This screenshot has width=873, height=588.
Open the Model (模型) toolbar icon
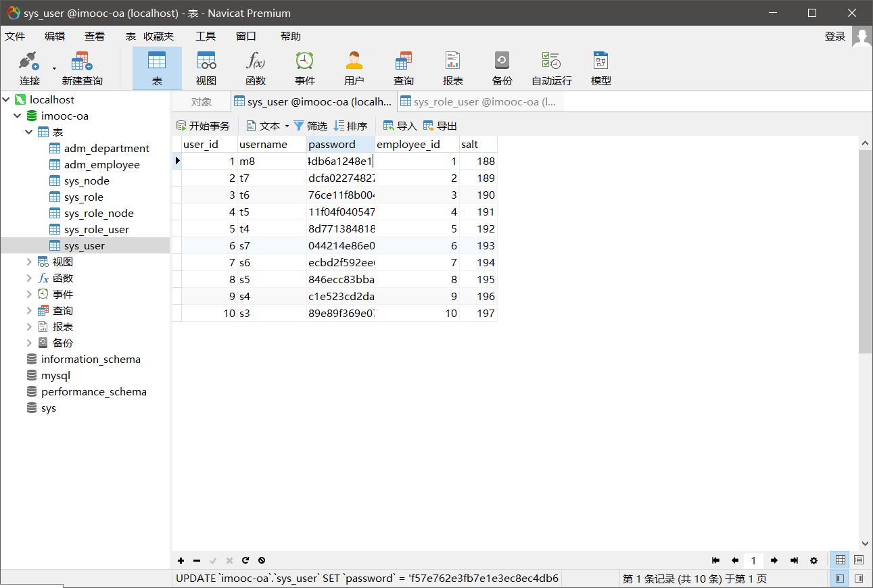[x=601, y=69]
